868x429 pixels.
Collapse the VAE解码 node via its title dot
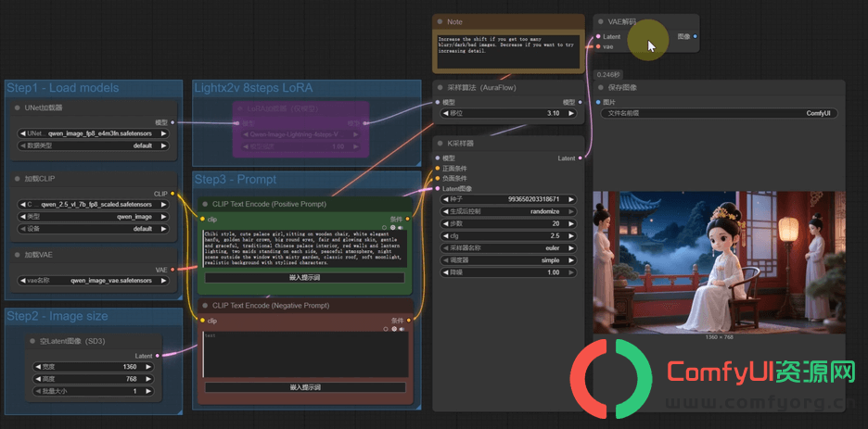(x=601, y=21)
